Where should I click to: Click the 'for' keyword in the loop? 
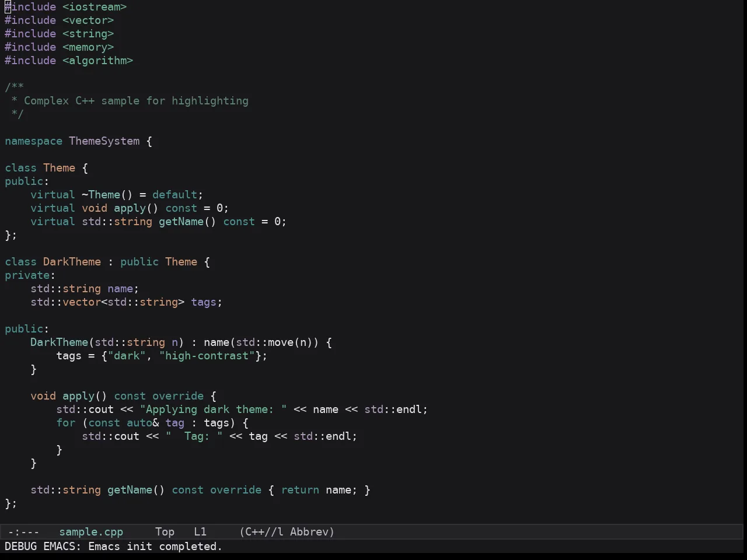coord(65,423)
